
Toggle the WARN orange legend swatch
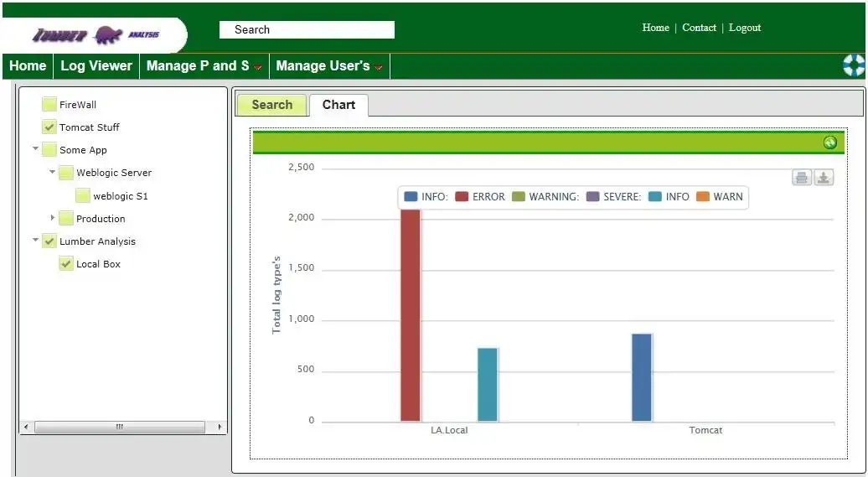coord(702,197)
